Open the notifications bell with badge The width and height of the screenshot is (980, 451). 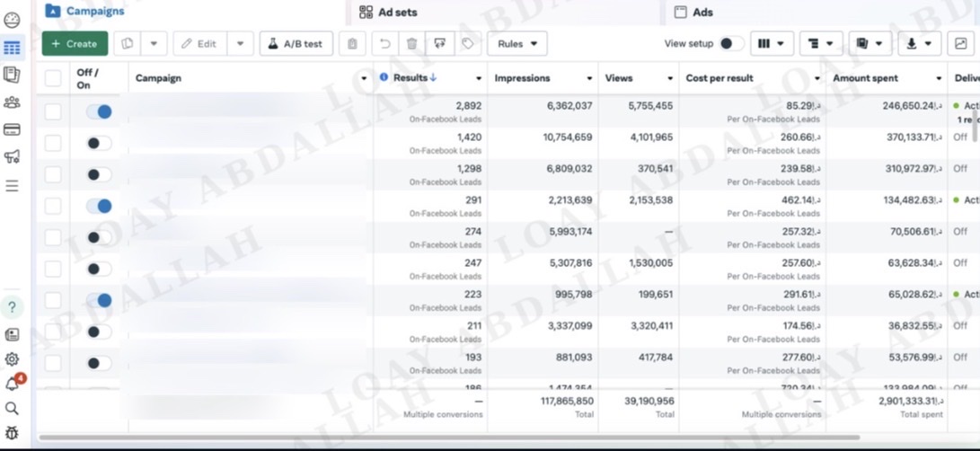coord(12,384)
